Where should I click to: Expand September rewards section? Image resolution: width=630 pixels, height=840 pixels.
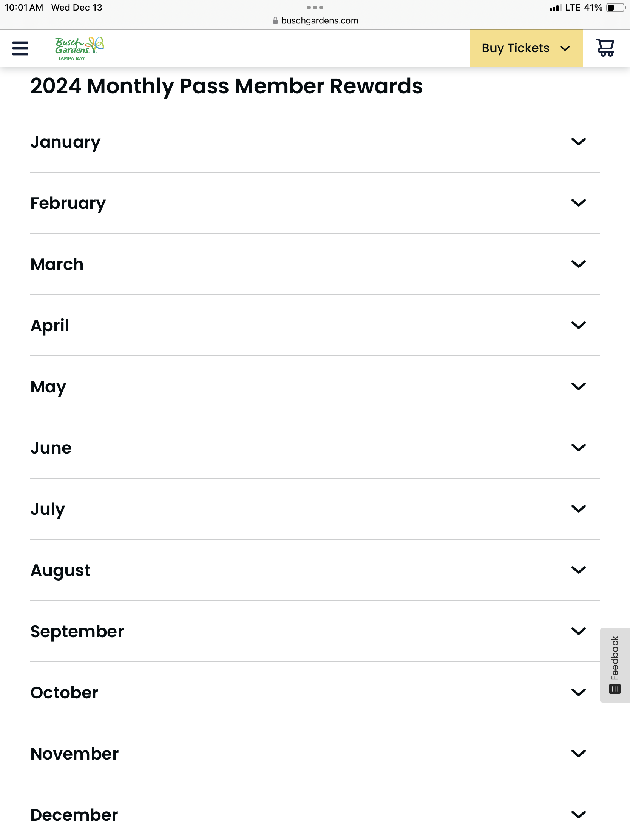tap(315, 631)
